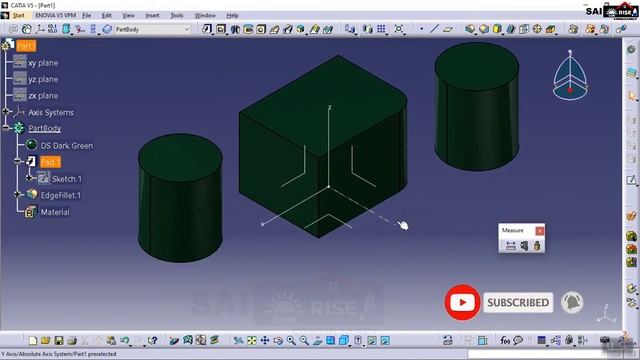Screen dimensions: 640x360
Task: Click the SUBSCRIBED button
Action: tap(518, 302)
